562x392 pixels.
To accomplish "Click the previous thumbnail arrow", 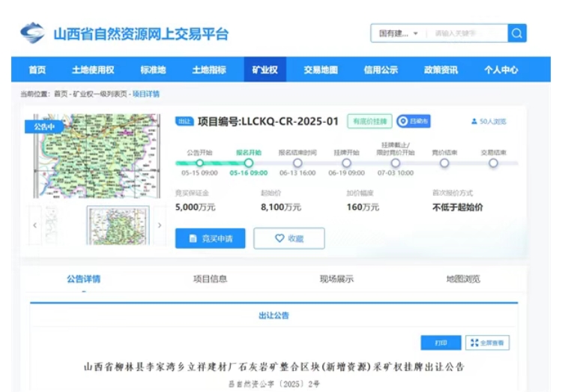I will [35, 225].
